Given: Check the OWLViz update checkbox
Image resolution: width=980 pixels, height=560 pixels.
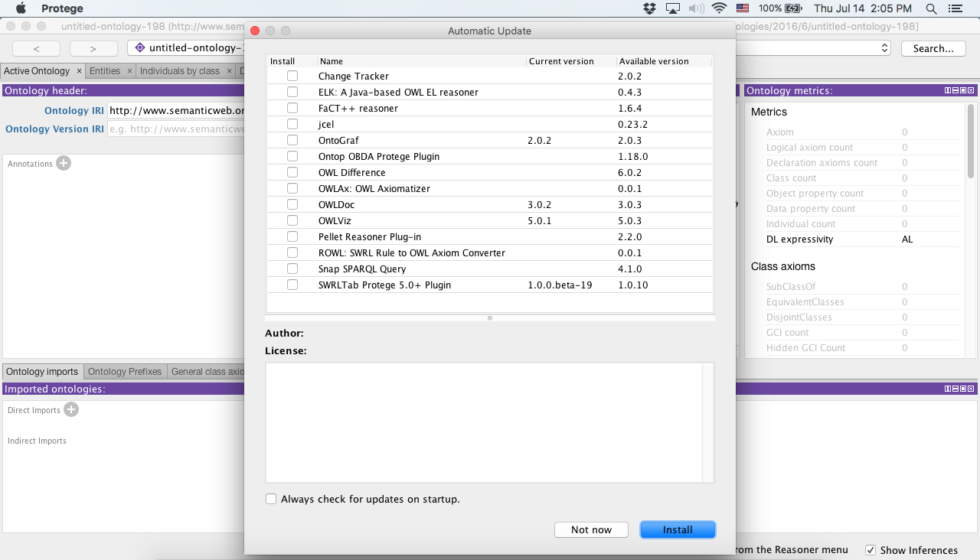Looking at the screenshot, I should tap(292, 220).
